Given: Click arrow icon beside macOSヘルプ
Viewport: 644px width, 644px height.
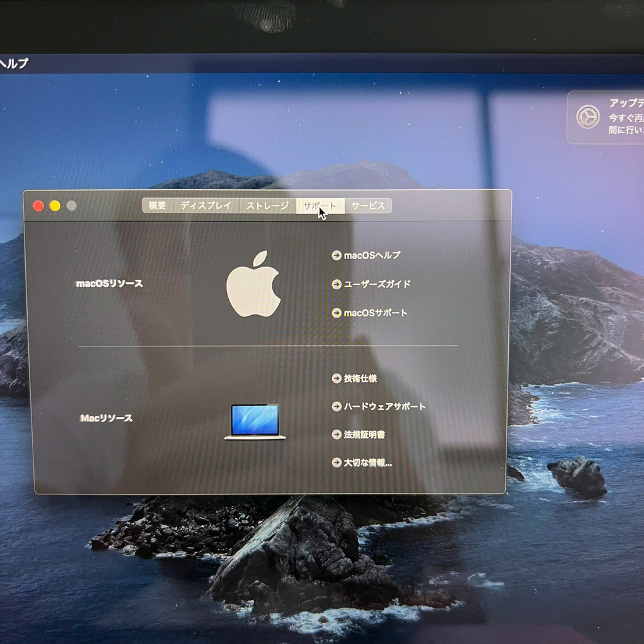Looking at the screenshot, I should pos(336,255).
